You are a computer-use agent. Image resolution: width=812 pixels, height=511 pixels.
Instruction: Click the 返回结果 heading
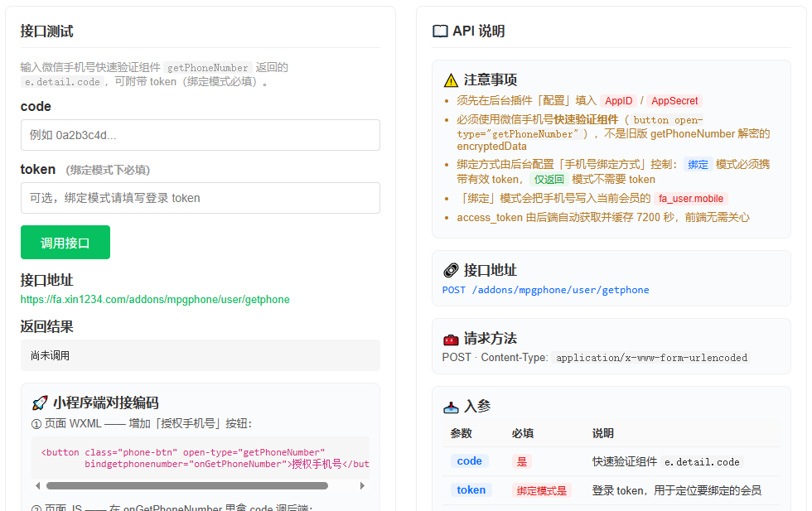(46, 326)
